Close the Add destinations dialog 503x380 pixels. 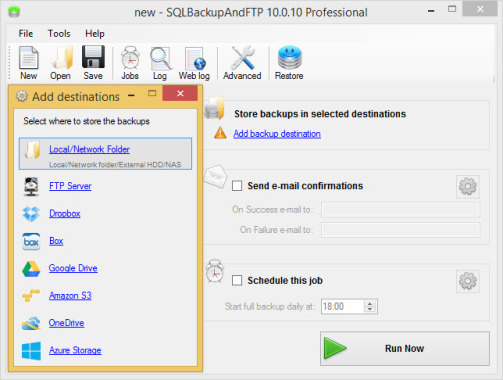coord(180,93)
